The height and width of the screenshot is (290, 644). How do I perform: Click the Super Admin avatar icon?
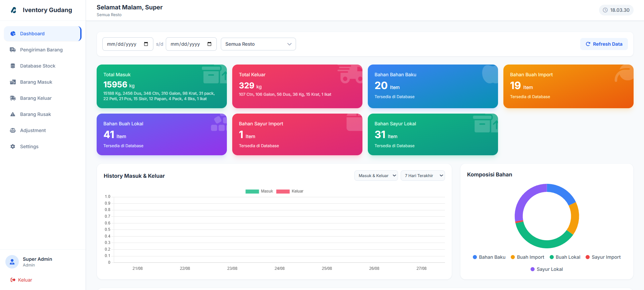coord(12,262)
